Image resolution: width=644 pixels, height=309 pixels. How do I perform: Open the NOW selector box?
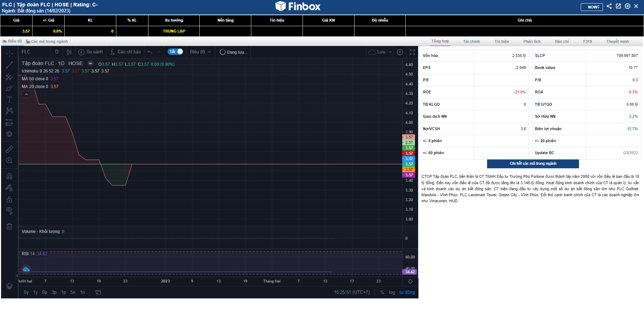pos(592,7)
